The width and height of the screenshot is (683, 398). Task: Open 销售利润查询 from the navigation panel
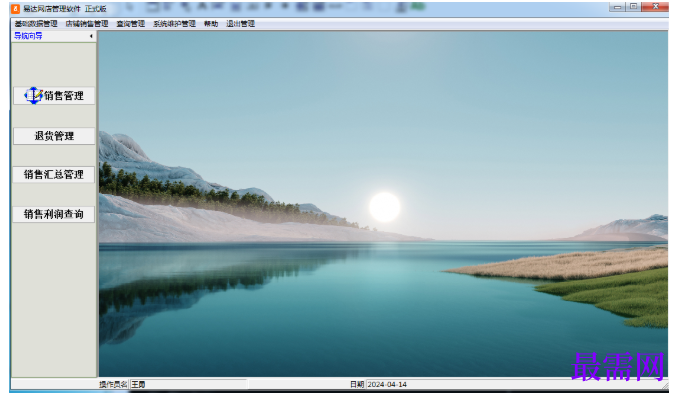click(x=54, y=214)
